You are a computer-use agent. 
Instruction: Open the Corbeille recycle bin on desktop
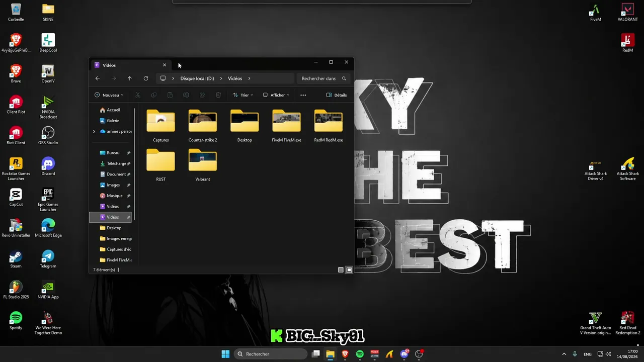(16, 12)
